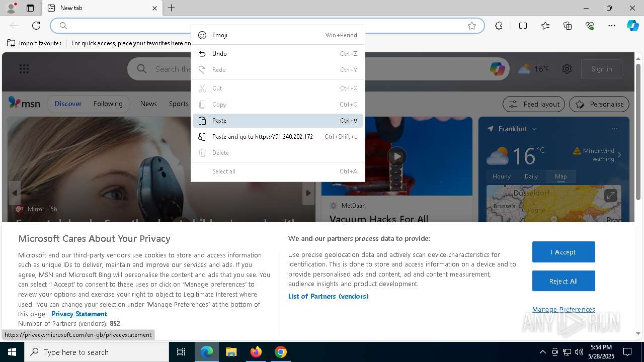Choose Undo from context menu
Image resolution: width=644 pixels, height=362 pixels.
tap(278, 54)
